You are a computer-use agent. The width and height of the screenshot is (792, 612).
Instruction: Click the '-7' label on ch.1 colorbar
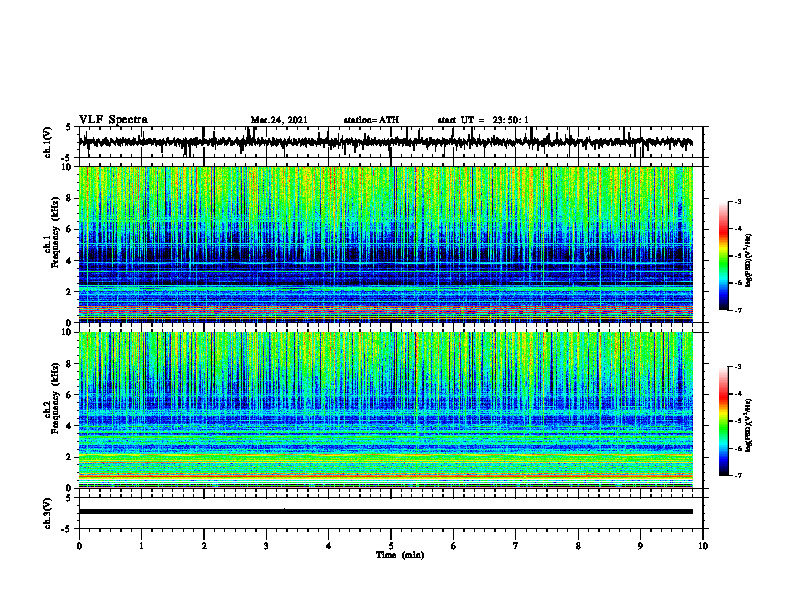(x=738, y=310)
